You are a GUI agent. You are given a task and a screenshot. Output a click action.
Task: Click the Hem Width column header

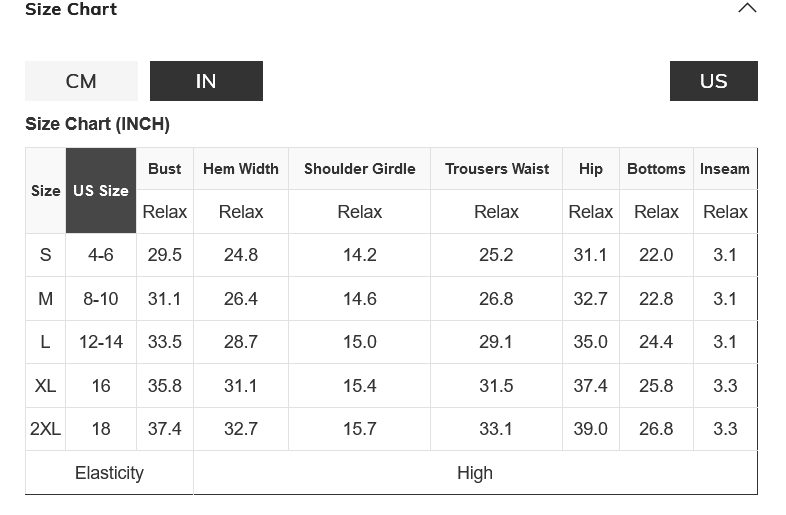pos(241,169)
